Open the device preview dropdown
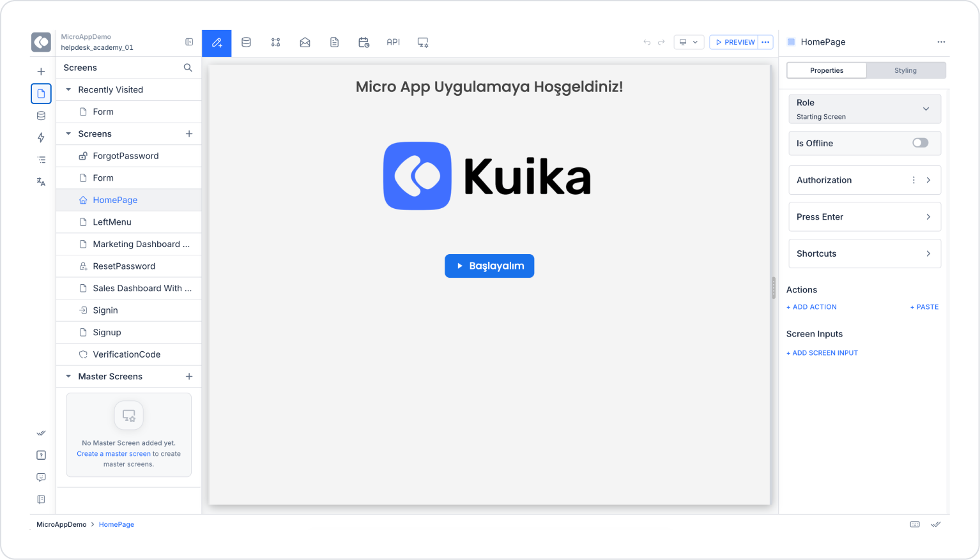This screenshot has width=980, height=560. [689, 42]
